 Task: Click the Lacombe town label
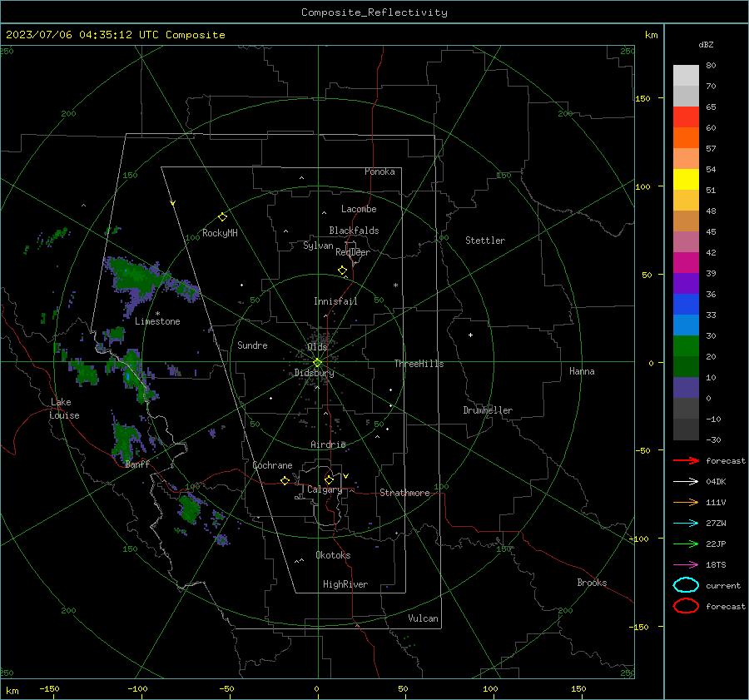tap(359, 209)
